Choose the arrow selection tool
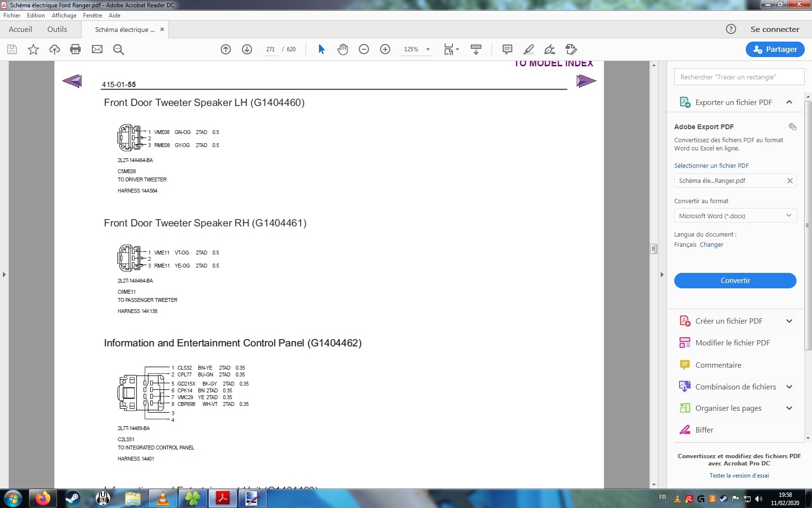Image resolution: width=812 pixels, height=508 pixels. (321, 49)
